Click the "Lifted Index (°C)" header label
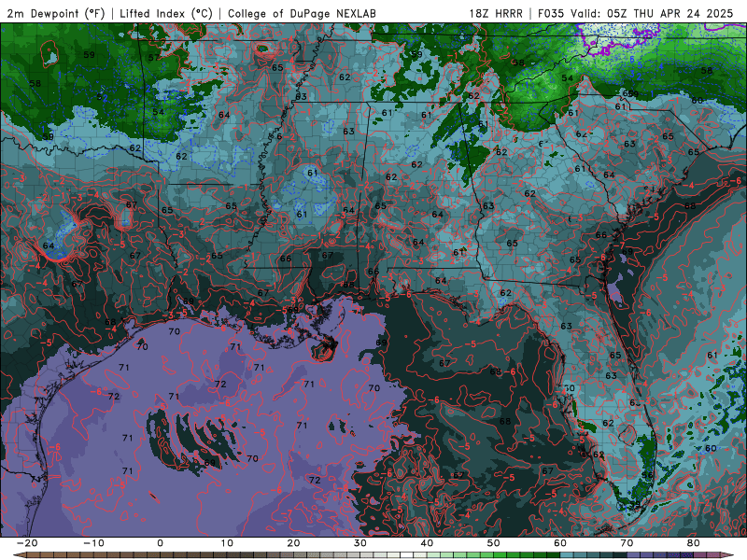 [166, 13]
